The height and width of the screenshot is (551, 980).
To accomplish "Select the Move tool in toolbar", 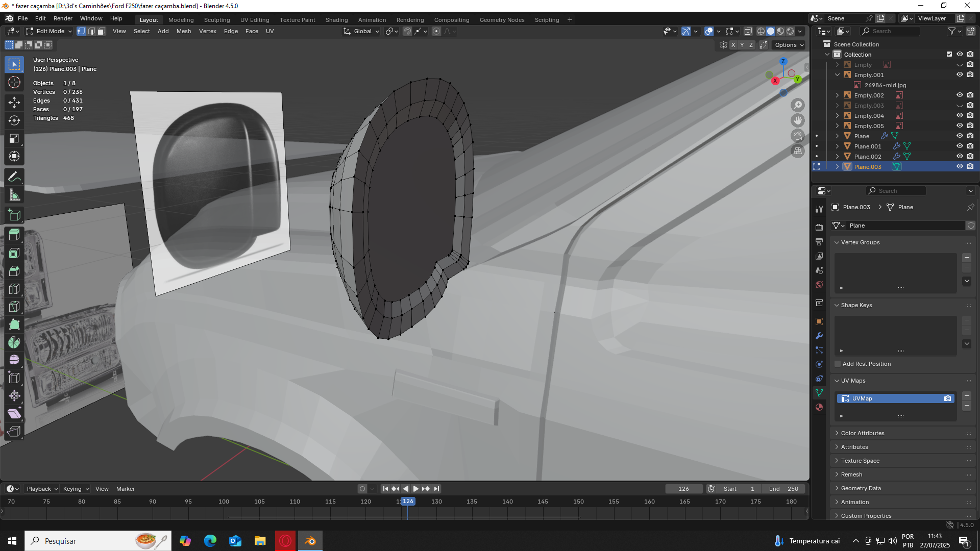I will tap(14, 102).
